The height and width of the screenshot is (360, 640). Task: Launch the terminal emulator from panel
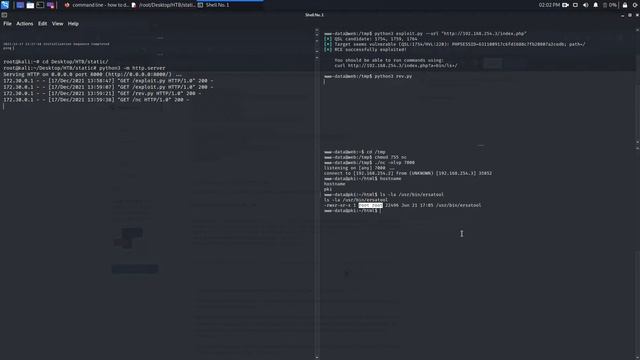pyautogui.click(x=40, y=5)
